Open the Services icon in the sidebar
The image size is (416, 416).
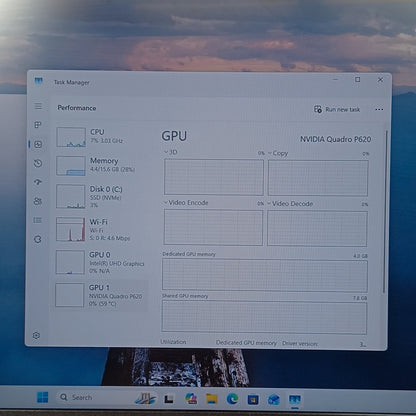click(38, 239)
